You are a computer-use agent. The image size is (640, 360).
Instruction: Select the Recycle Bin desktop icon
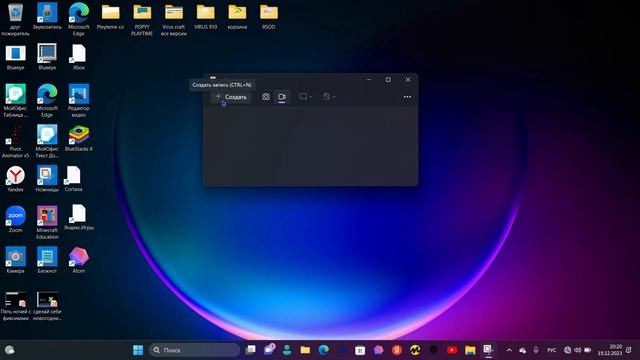pyautogui.click(x=16, y=18)
